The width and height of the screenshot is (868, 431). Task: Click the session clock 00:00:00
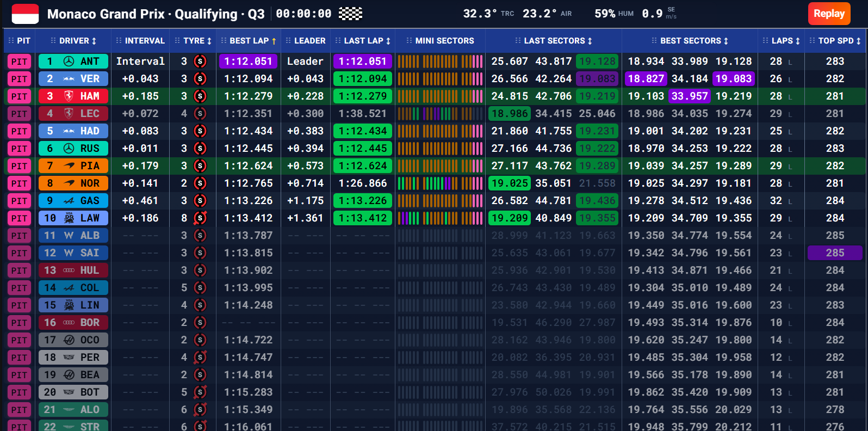click(x=303, y=14)
